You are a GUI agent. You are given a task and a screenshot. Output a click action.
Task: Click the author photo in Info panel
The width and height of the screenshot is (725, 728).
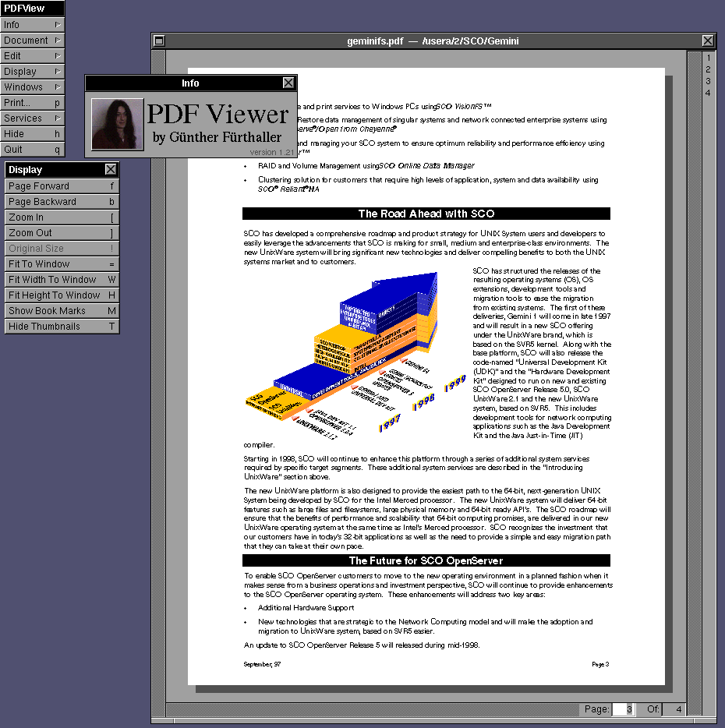118,125
